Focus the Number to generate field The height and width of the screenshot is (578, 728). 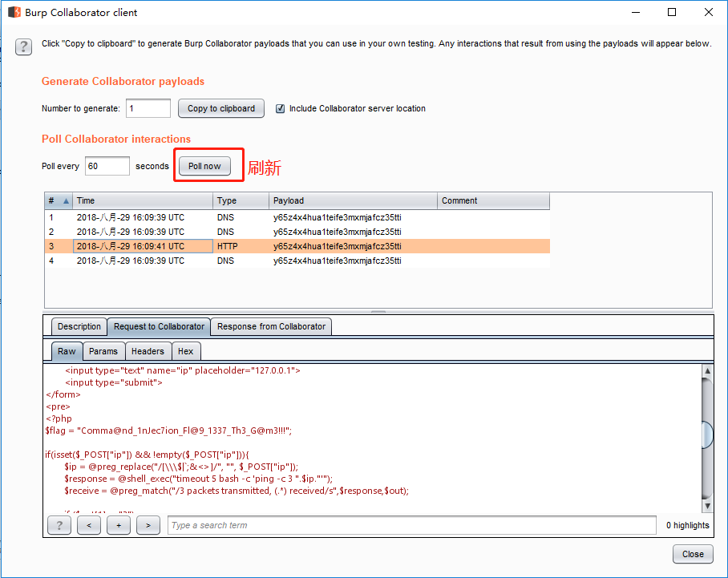pyautogui.click(x=148, y=108)
